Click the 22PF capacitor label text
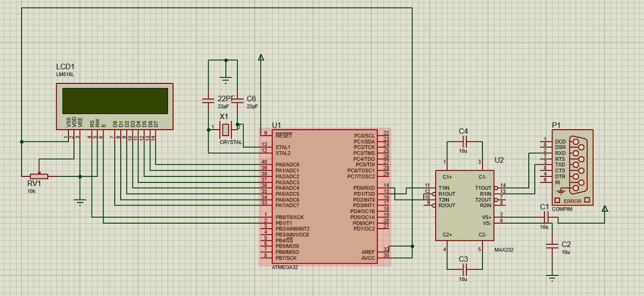This screenshot has height=296, width=644. point(226,98)
